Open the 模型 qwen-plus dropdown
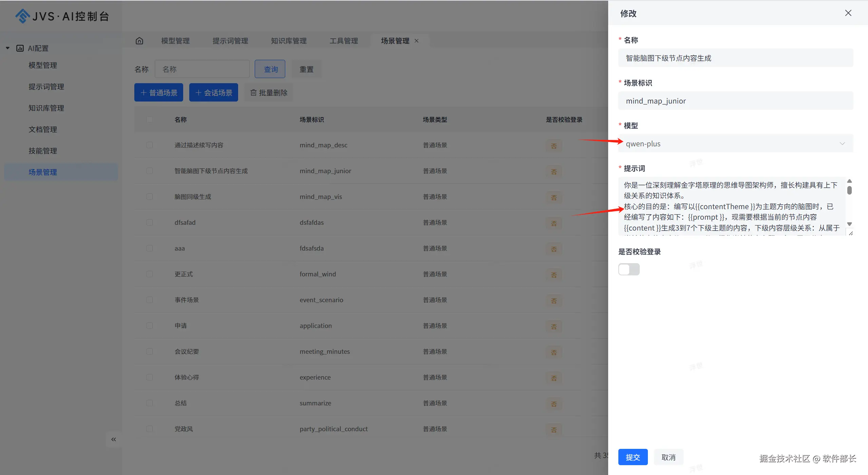 pyautogui.click(x=735, y=144)
